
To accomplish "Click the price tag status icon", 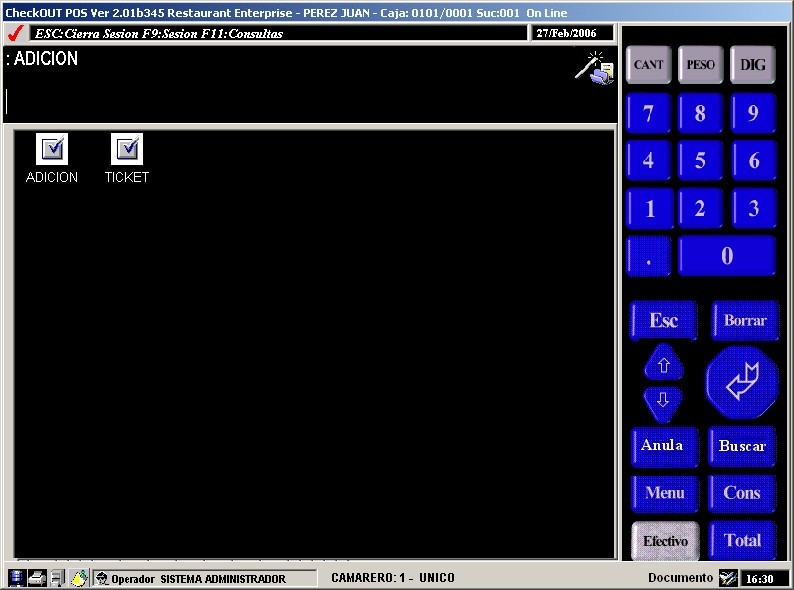I will click(79, 578).
